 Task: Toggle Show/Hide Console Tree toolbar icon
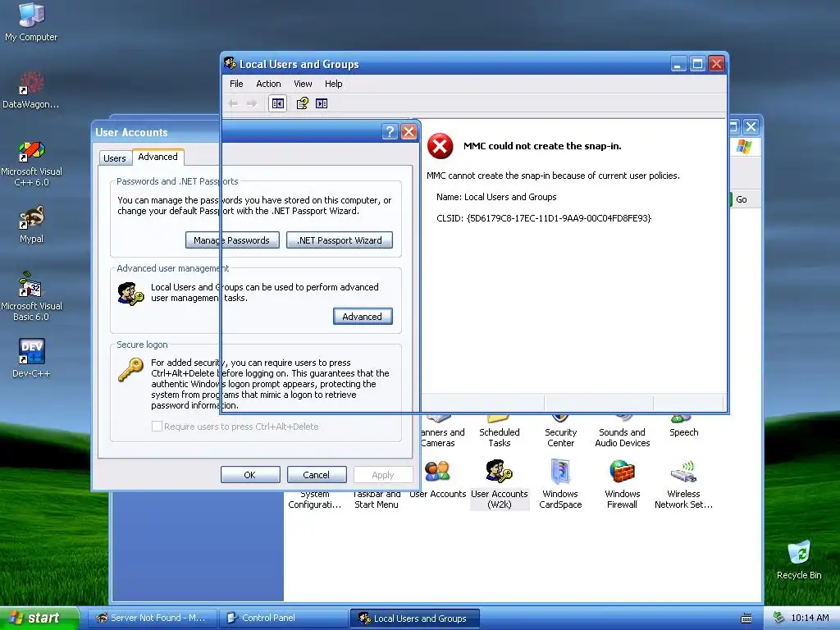pos(277,103)
